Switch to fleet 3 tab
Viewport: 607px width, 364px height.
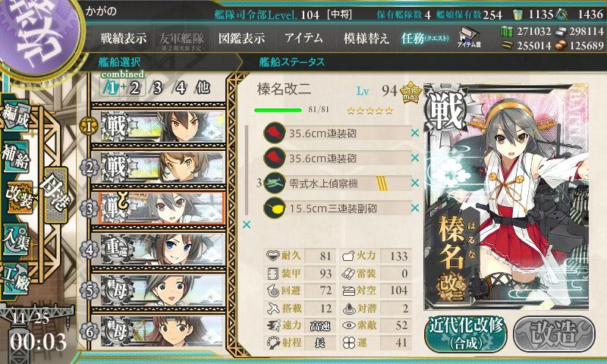[x=157, y=88]
